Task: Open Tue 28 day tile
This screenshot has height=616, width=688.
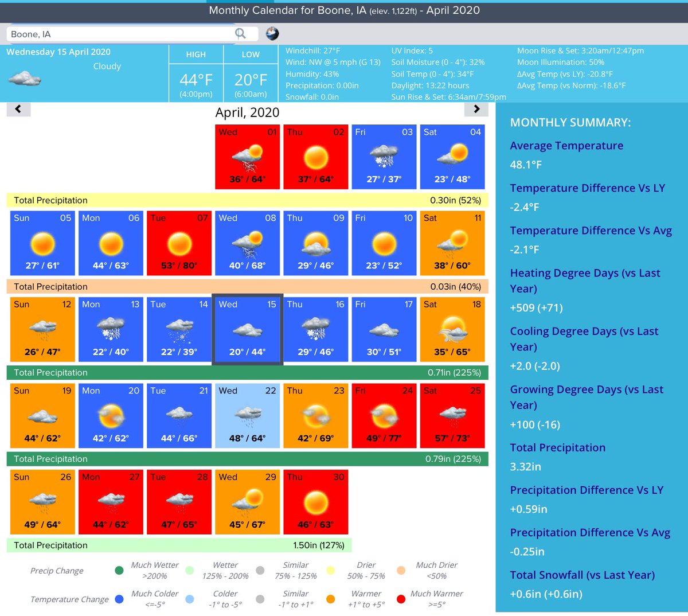Action: click(179, 502)
